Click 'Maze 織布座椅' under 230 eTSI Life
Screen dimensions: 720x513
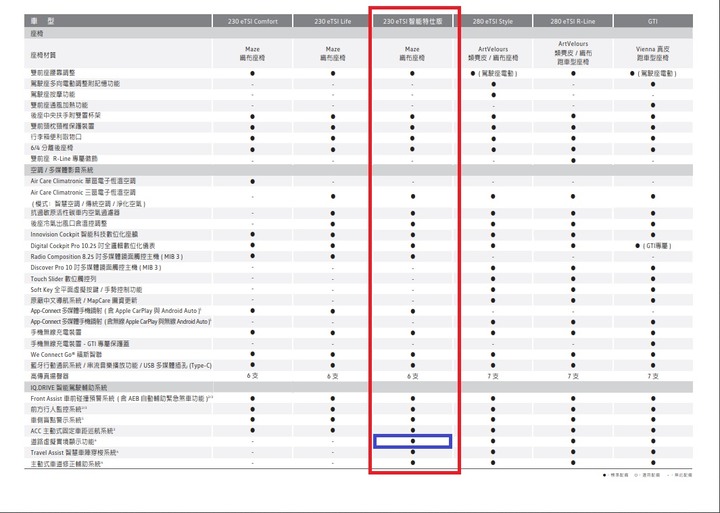tap(332, 53)
